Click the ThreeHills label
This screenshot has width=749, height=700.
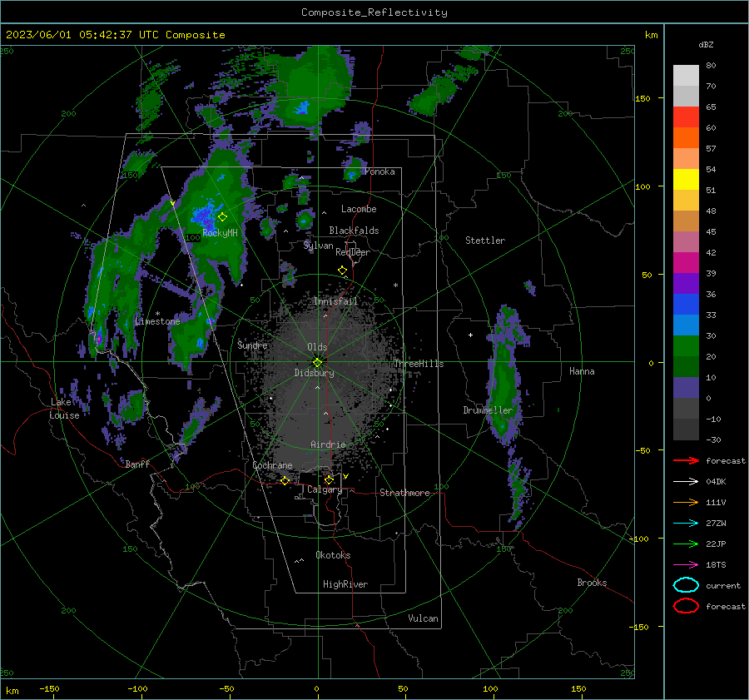click(419, 364)
